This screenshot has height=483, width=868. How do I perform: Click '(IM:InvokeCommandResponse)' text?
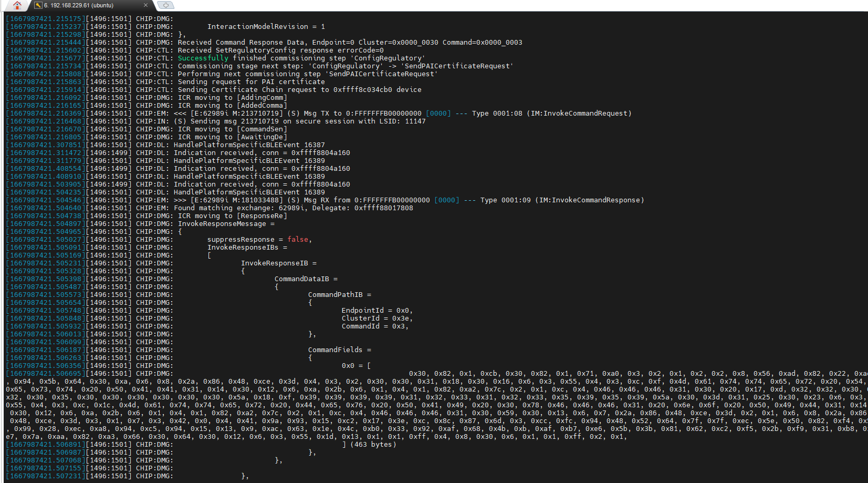tap(590, 200)
